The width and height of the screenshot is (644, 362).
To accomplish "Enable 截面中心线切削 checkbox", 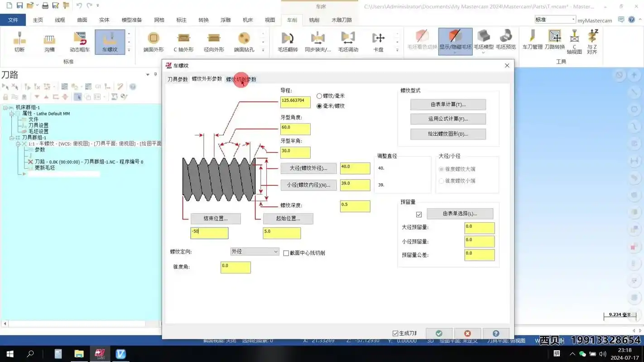I will click(286, 253).
